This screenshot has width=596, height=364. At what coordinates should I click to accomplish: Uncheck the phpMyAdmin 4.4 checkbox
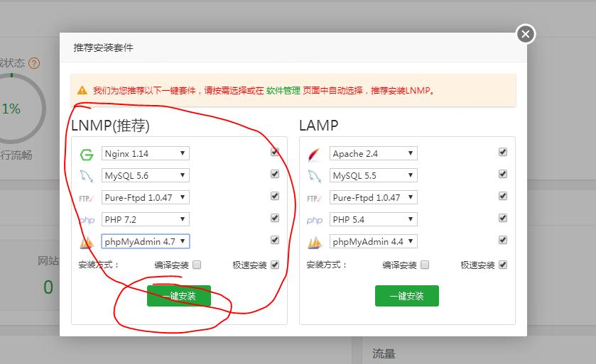pos(503,241)
